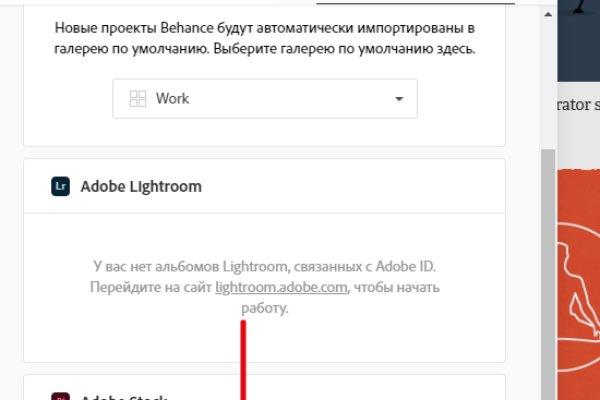This screenshot has height=400, width=600.
Task: Open the dark thumbnail at the top right
Action: 578,40
